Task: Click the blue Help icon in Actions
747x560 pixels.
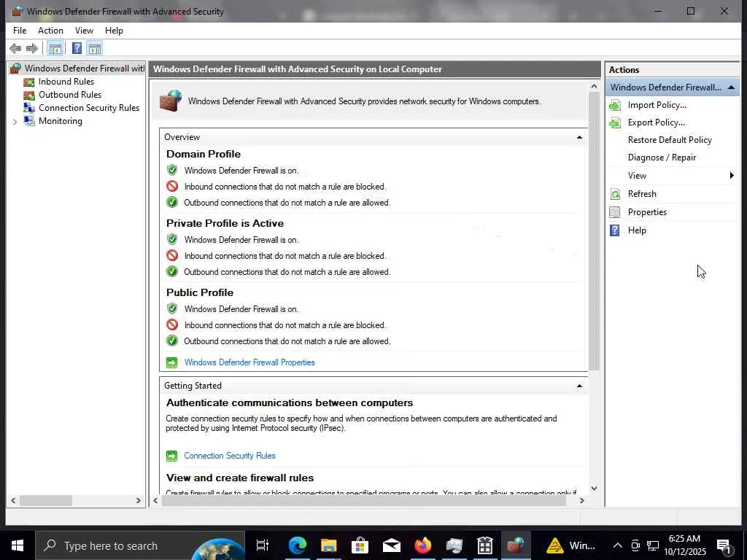Action: (x=615, y=230)
